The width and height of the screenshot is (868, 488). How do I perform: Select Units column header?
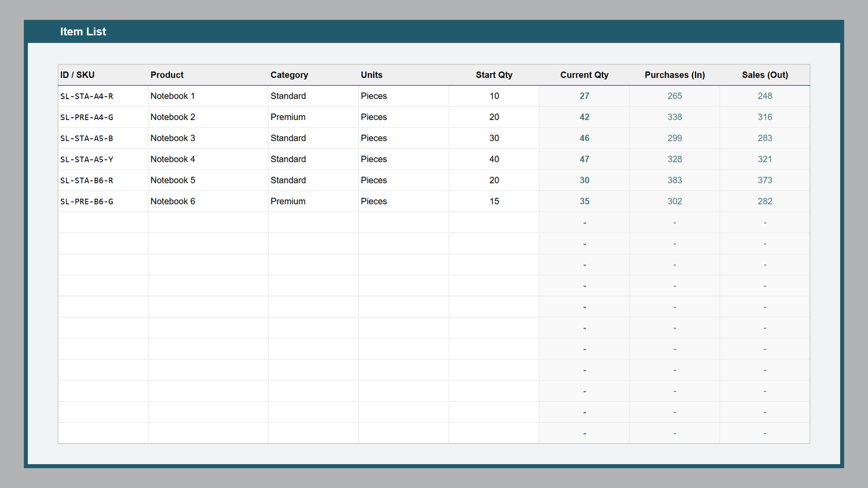coord(371,75)
